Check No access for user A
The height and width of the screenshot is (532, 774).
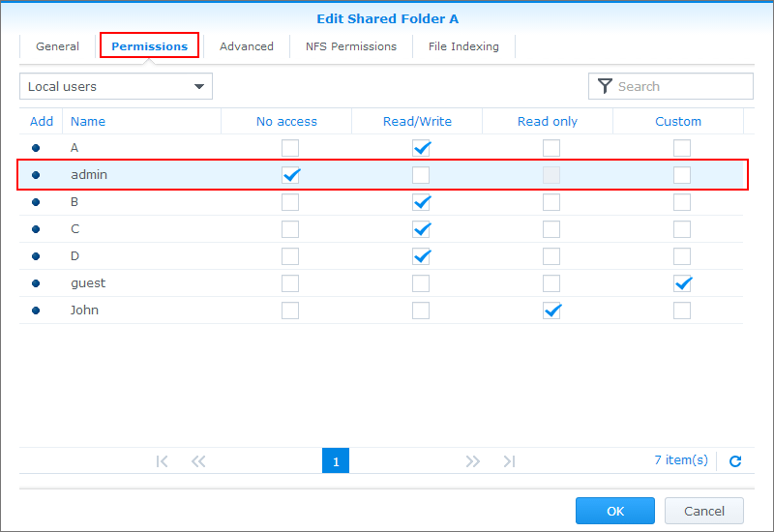[290, 148]
